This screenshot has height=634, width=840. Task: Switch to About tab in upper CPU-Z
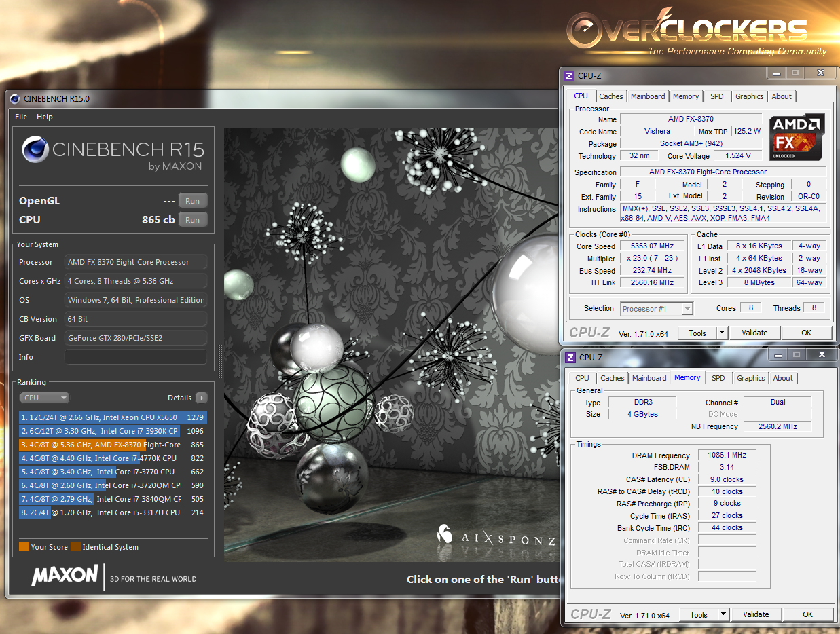[782, 96]
